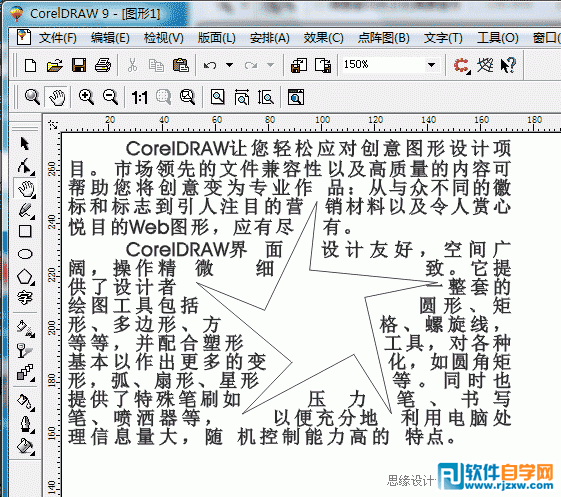Open the 点阵图(B) menu
The height and width of the screenshot is (497, 561).
pos(384,38)
